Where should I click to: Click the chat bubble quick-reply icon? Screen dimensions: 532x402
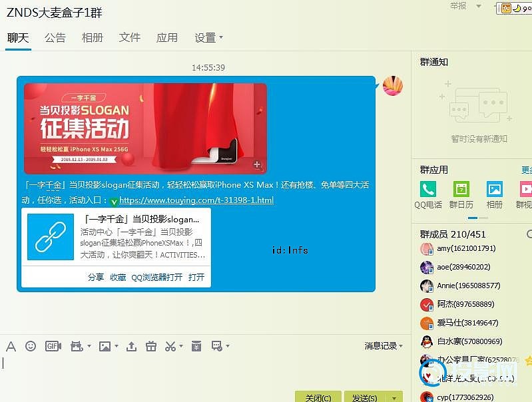[217, 346]
